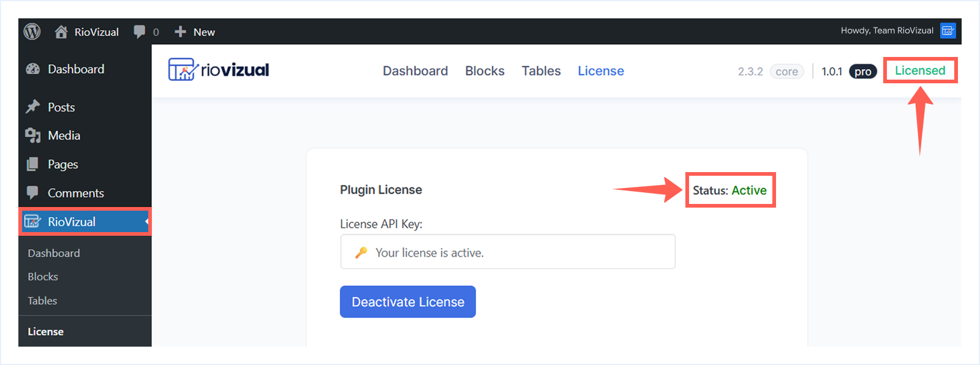Open the comments bubble in admin bar
Image resolution: width=980 pixels, height=365 pixels.
pyautogui.click(x=140, y=32)
